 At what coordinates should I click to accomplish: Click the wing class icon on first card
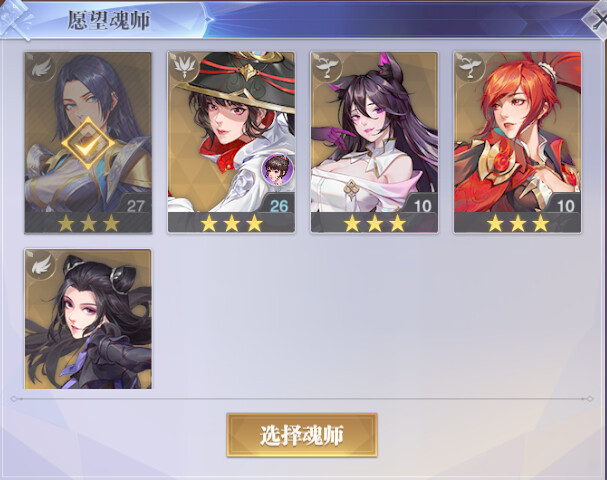click(x=41, y=69)
